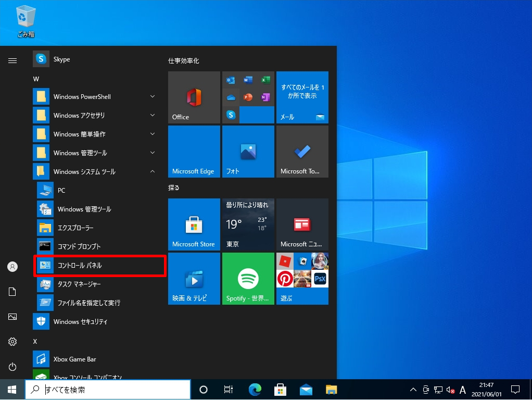
Task: Open Settings gear in Start sidebar
Action: pyautogui.click(x=12, y=342)
